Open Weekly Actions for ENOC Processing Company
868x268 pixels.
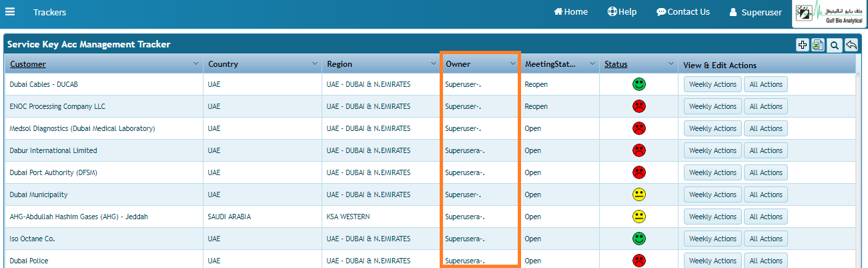point(713,106)
